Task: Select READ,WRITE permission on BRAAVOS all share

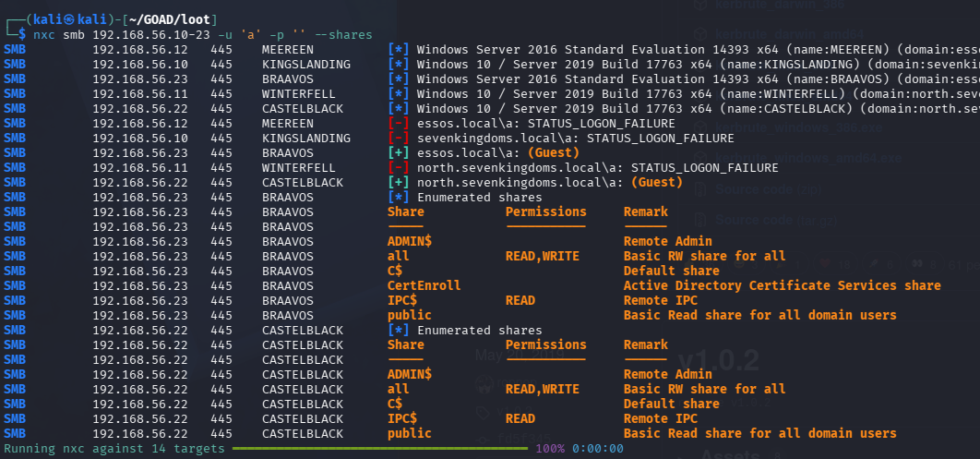Action: tap(542, 257)
